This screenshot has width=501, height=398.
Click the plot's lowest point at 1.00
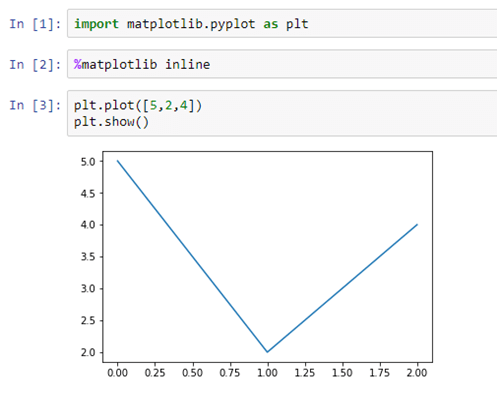coord(267,352)
